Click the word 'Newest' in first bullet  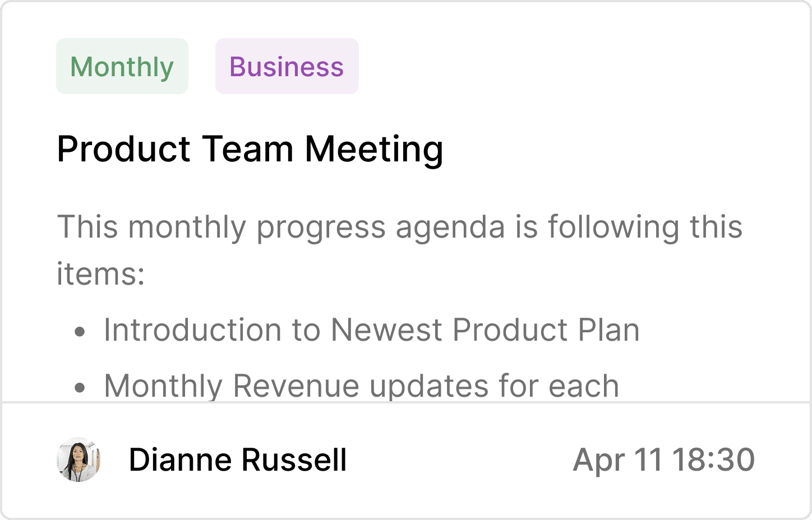pyautogui.click(x=386, y=330)
